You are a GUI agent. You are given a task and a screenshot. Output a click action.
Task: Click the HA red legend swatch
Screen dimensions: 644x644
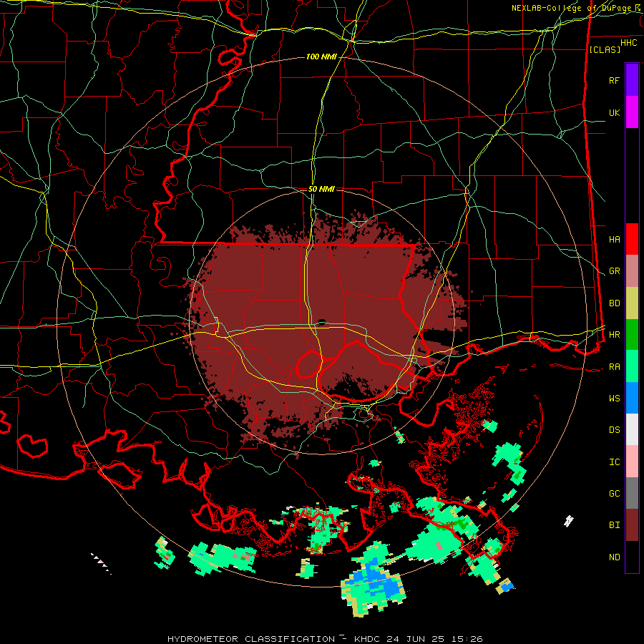pyautogui.click(x=632, y=239)
